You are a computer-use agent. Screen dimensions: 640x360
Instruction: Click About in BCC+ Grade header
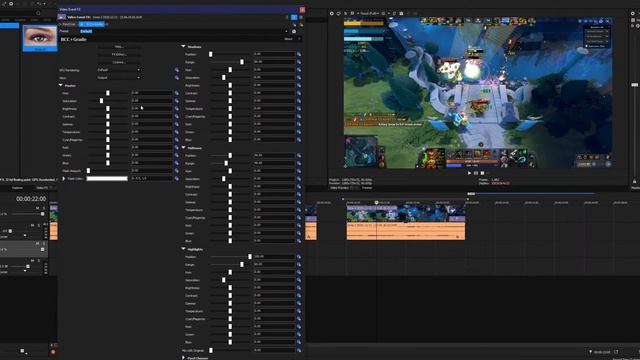(x=288, y=39)
